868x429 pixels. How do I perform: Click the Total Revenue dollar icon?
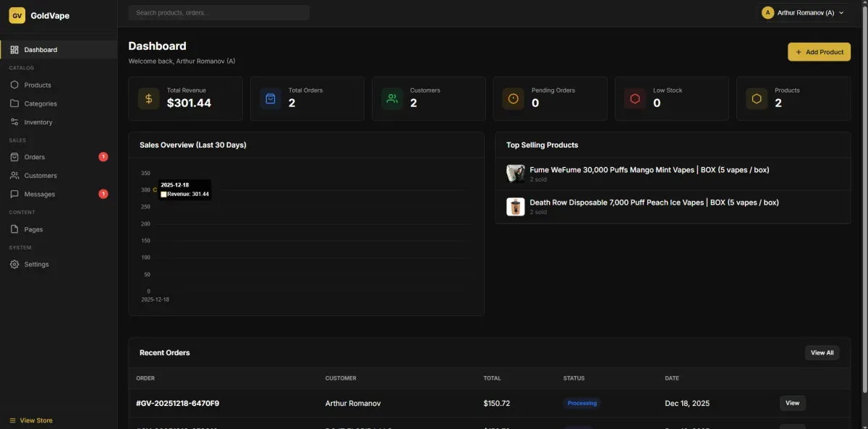pyautogui.click(x=148, y=98)
